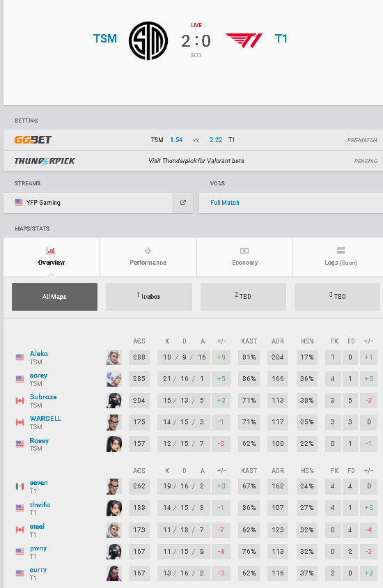This screenshot has width=383, height=588.
Task: Click corey's ACS value 285
Action: [139, 379]
